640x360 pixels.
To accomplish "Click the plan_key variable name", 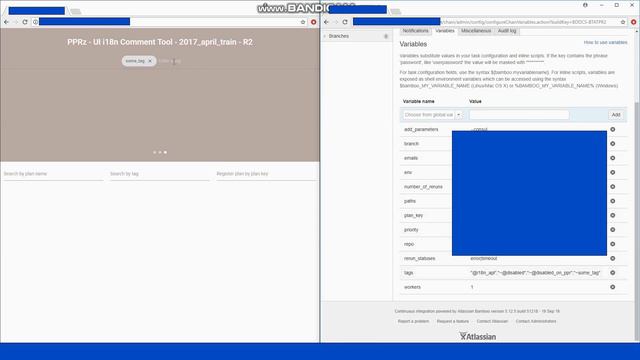I will [413, 215].
